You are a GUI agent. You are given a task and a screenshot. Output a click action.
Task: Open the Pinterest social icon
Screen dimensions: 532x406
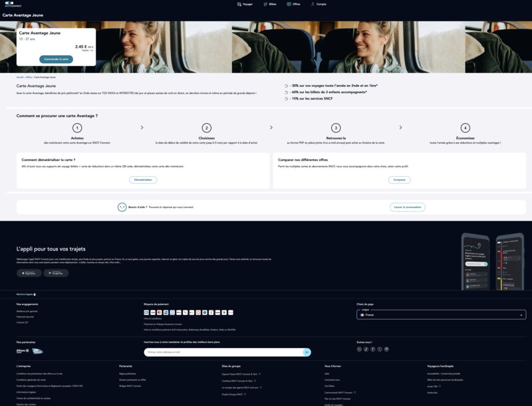(386, 349)
